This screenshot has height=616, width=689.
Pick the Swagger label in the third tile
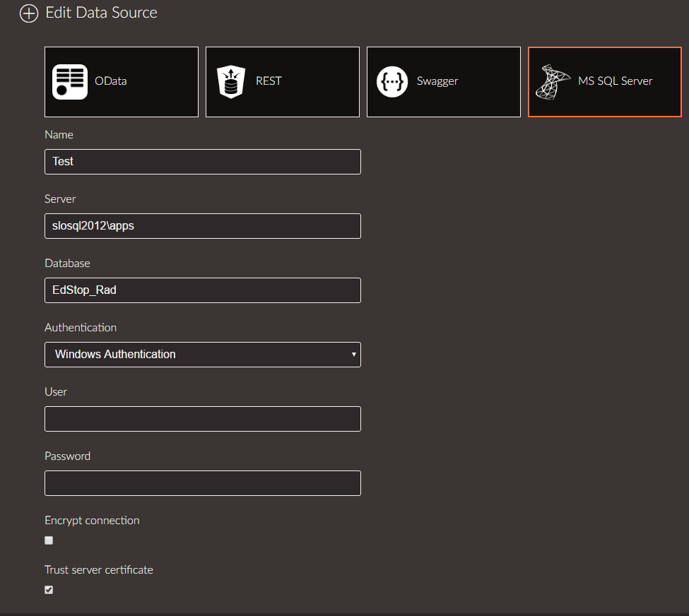(x=437, y=81)
